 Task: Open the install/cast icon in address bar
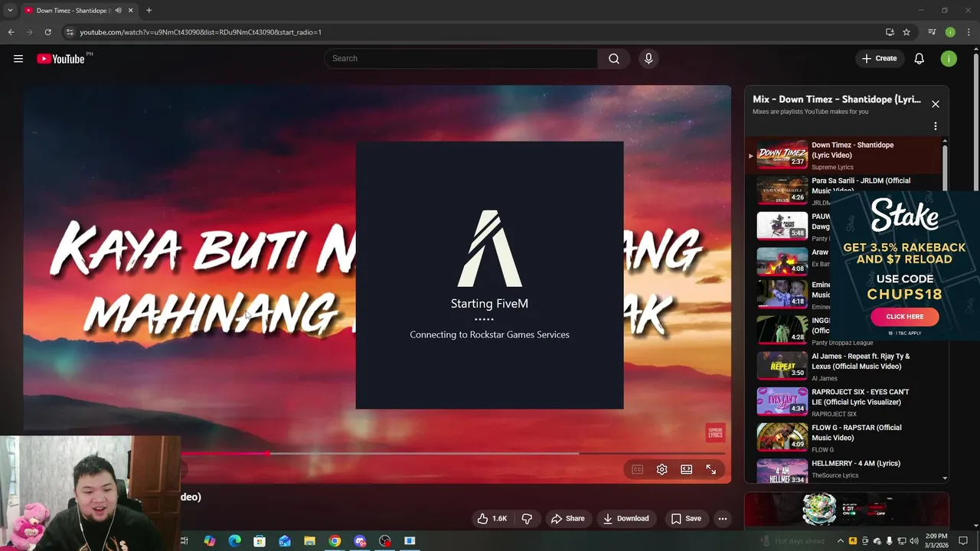[x=890, y=32]
